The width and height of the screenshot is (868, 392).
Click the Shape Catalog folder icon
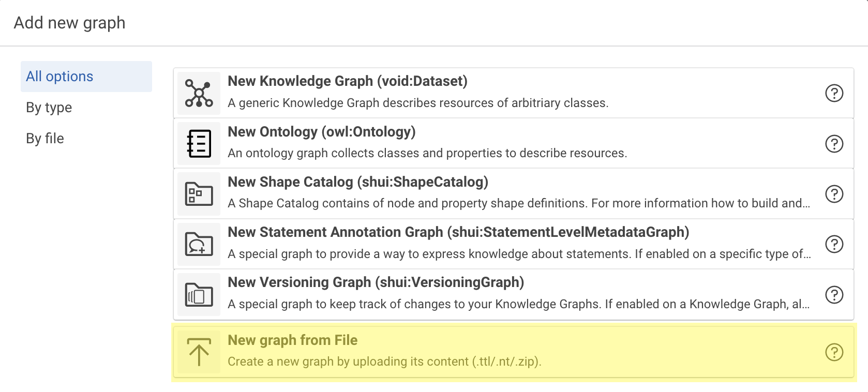[199, 193]
